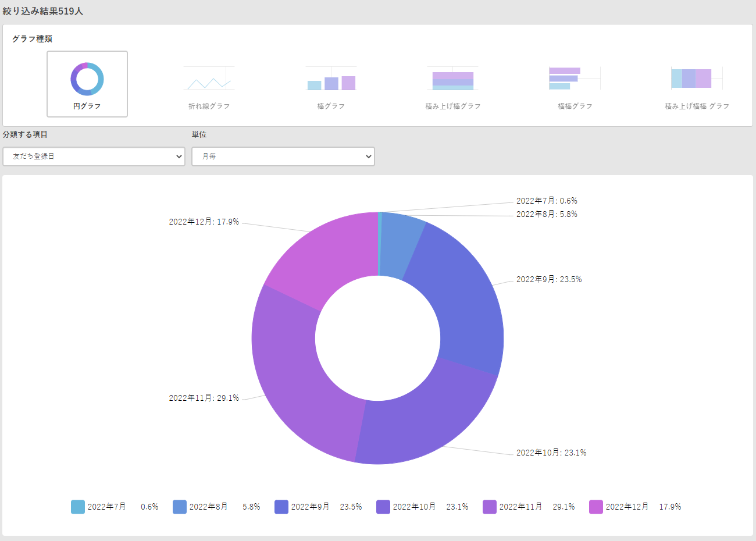Toggle 2022年7月 legend color swatch
Image resolution: width=756 pixels, height=541 pixels.
point(78,507)
